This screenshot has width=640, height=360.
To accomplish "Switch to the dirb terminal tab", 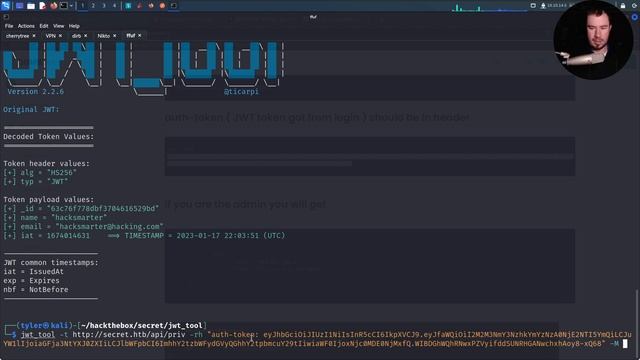I will (x=76, y=36).
